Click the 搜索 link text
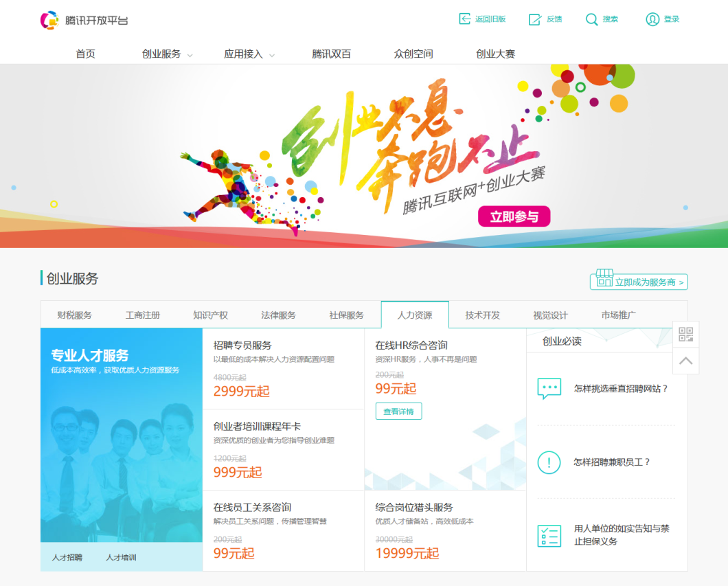 coord(610,19)
